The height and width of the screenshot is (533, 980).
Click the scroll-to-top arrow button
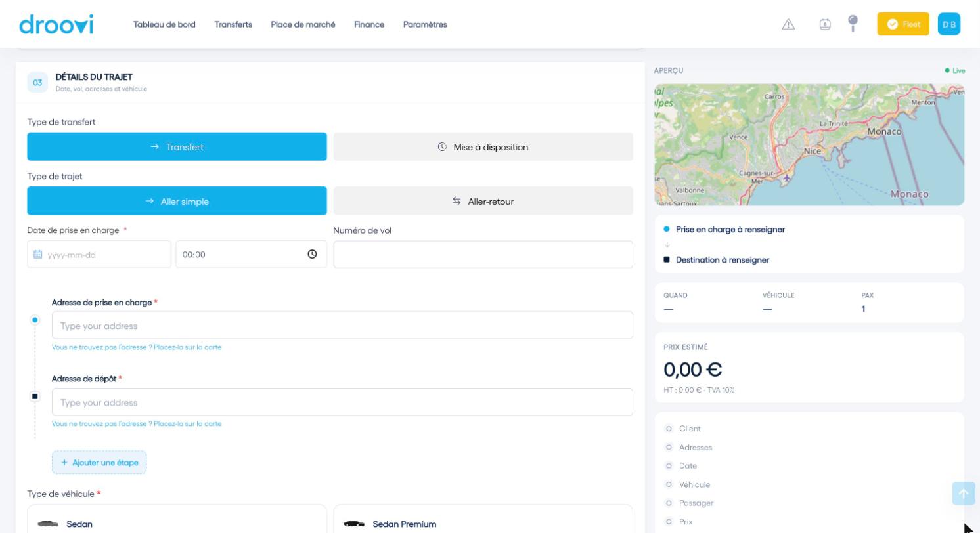pyautogui.click(x=964, y=494)
